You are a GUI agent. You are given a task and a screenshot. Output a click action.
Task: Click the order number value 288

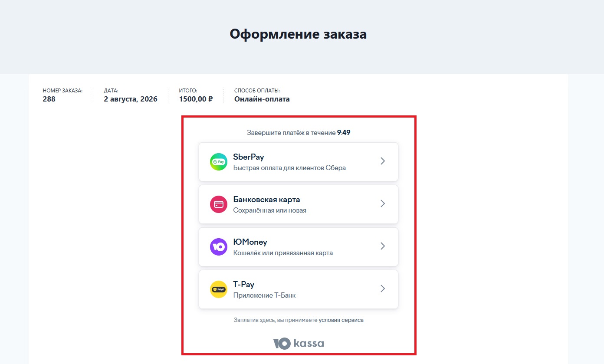(x=49, y=99)
